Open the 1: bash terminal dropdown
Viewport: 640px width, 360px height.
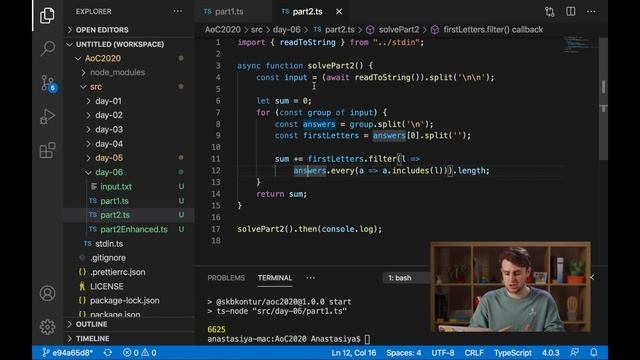click(406, 278)
